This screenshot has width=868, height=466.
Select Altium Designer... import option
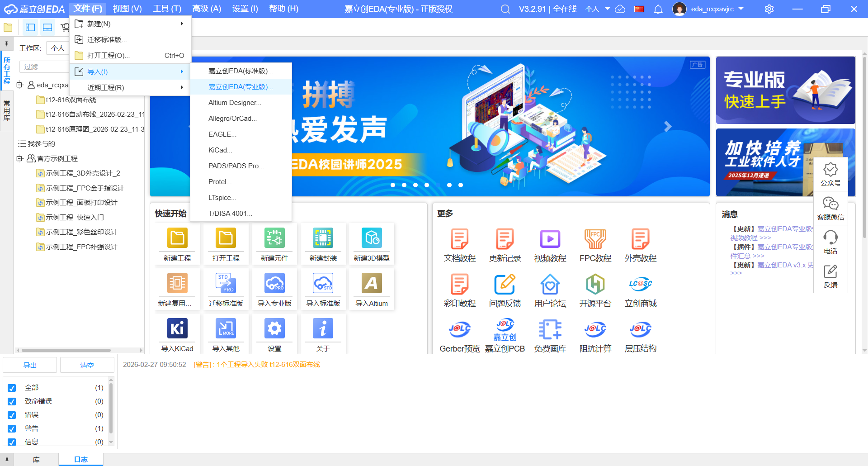point(235,103)
